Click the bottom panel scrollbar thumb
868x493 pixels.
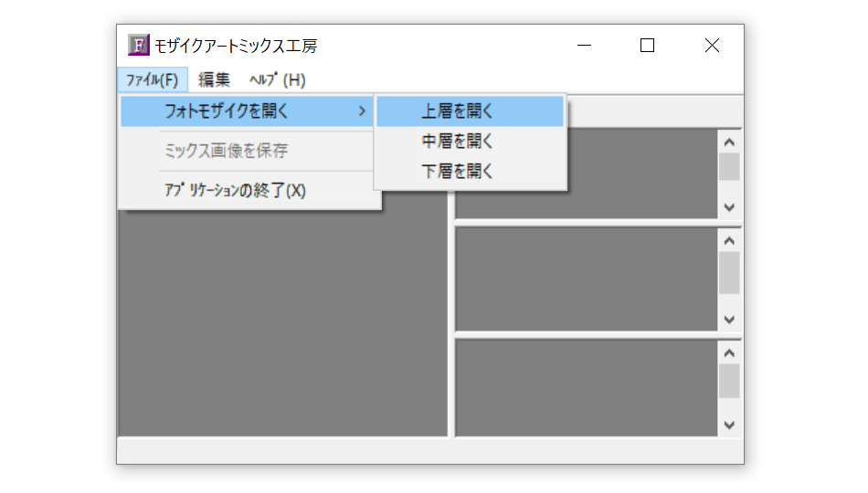(729, 381)
